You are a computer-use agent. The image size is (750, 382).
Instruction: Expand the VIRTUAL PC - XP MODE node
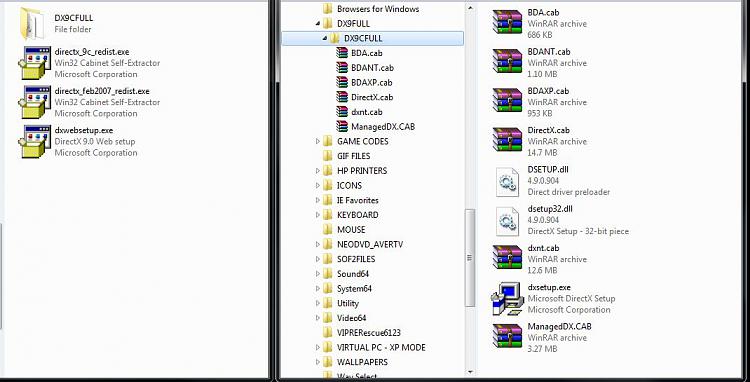tap(318, 348)
